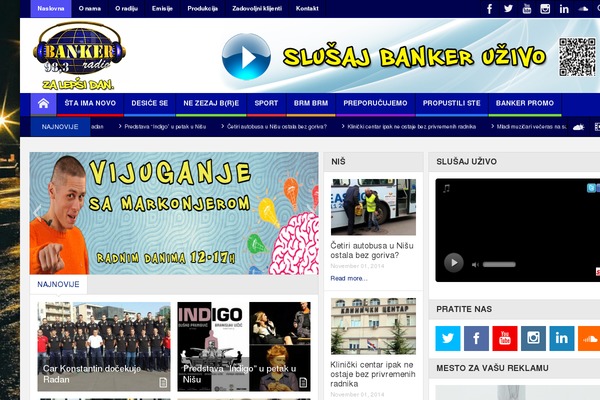Open the PREPORUČUJEMO section
600x400 pixels.
point(375,103)
